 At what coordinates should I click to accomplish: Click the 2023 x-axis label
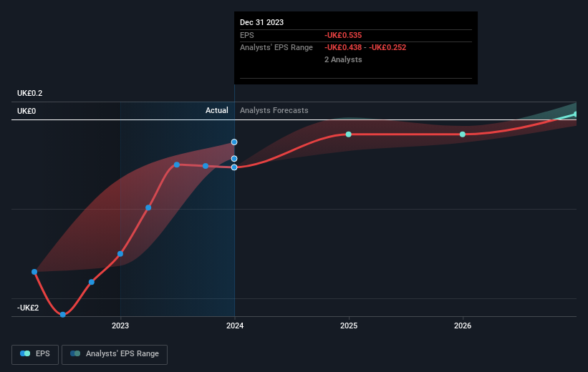120,326
